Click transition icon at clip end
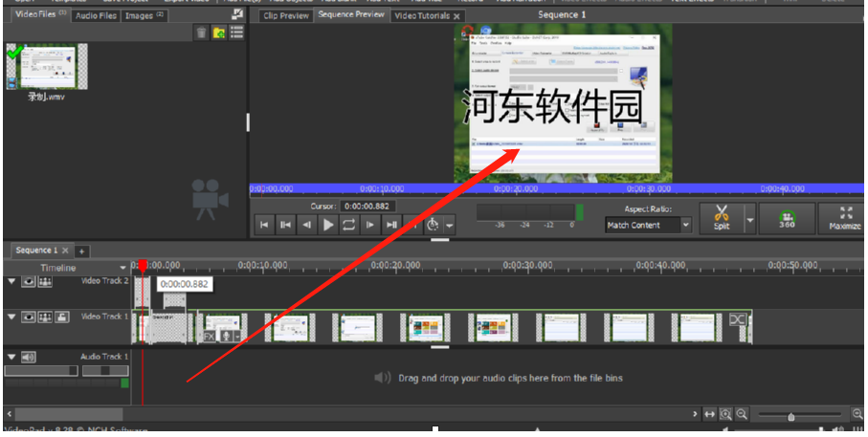This screenshot has height=437, width=868. 737,319
